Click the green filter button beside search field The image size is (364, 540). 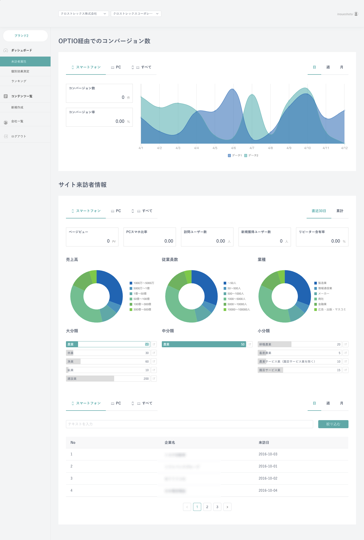pyautogui.click(x=333, y=424)
